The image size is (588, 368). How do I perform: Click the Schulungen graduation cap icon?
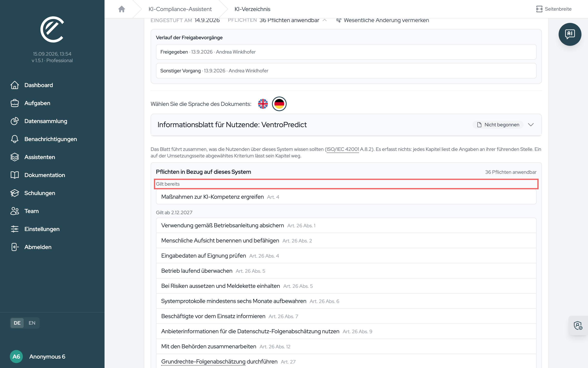[x=14, y=193]
